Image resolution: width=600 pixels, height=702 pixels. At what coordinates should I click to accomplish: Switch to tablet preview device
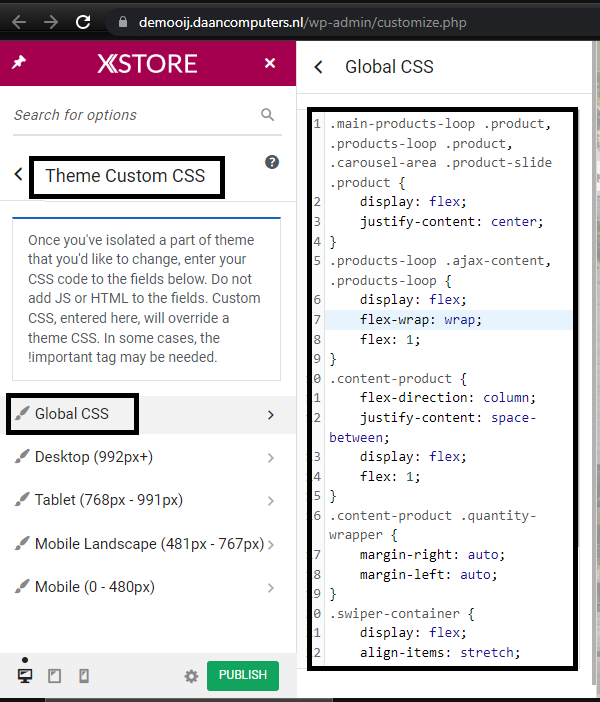pos(55,676)
